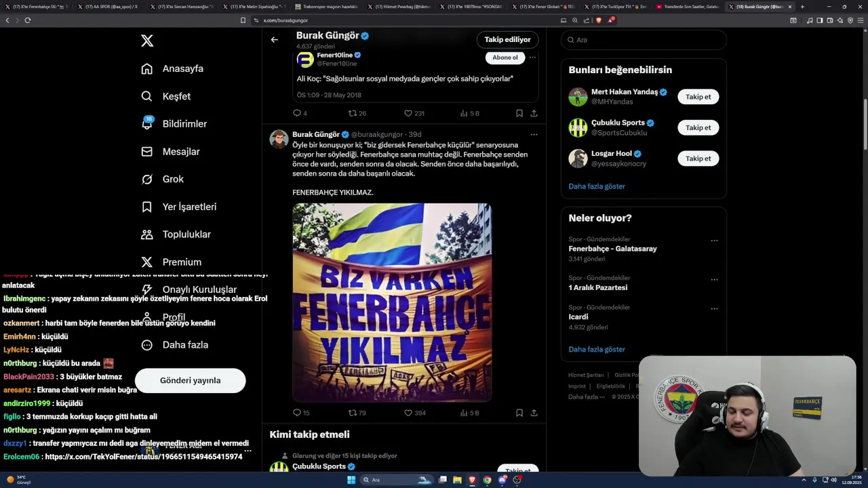
Task: Share the Fenerbahçe Yıkılmaz post
Action: pos(534,413)
